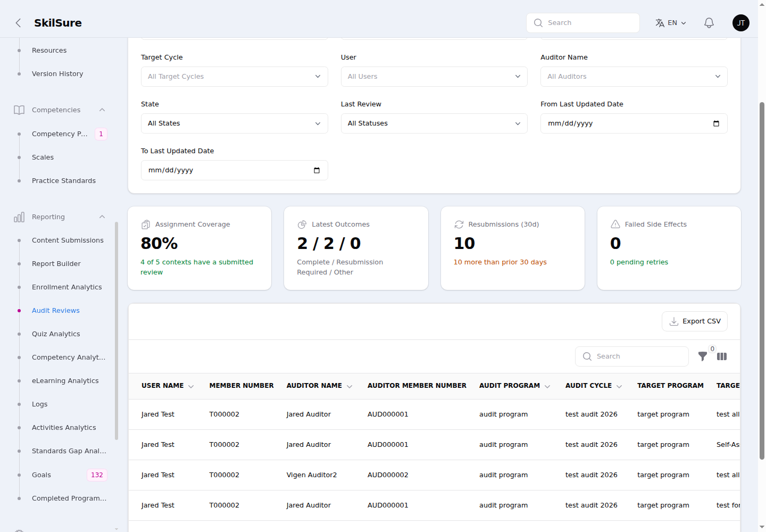Collapse the Competencies section
The width and height of the screenshot is (766, 532).
tap(102, 110)
